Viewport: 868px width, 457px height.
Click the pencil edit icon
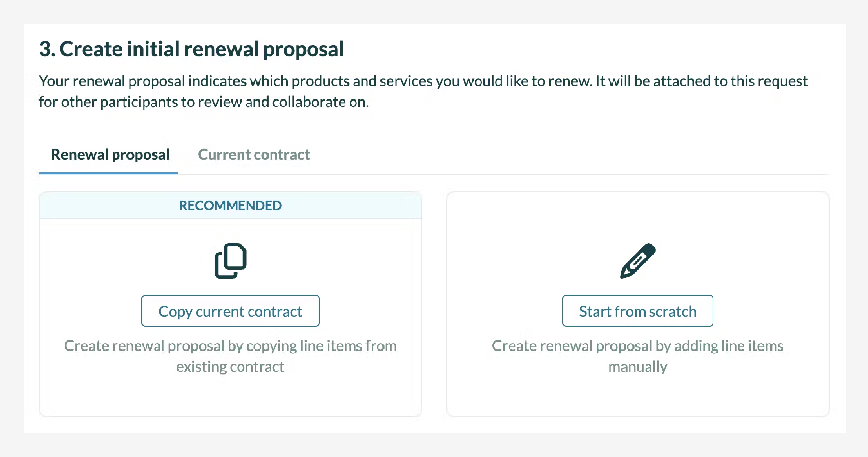point(637,261)
